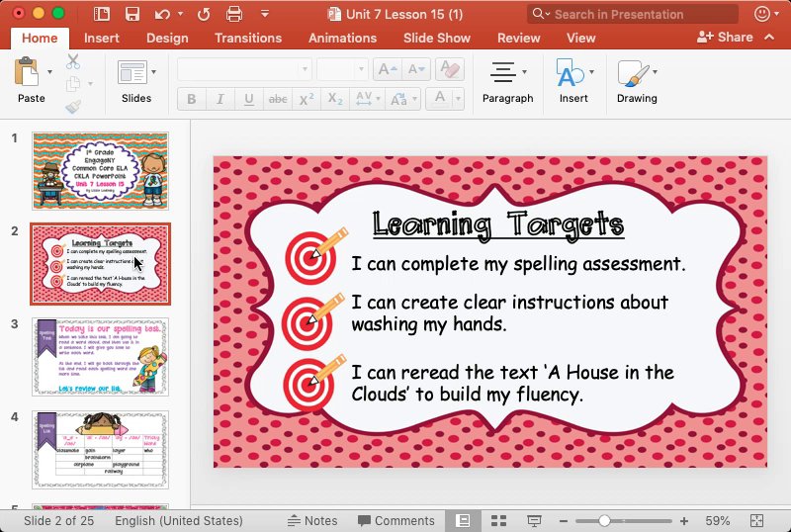The height and width of the screenshot is (532, 791).
Task: Open Paragraph options group
Action: pos(507,81)
